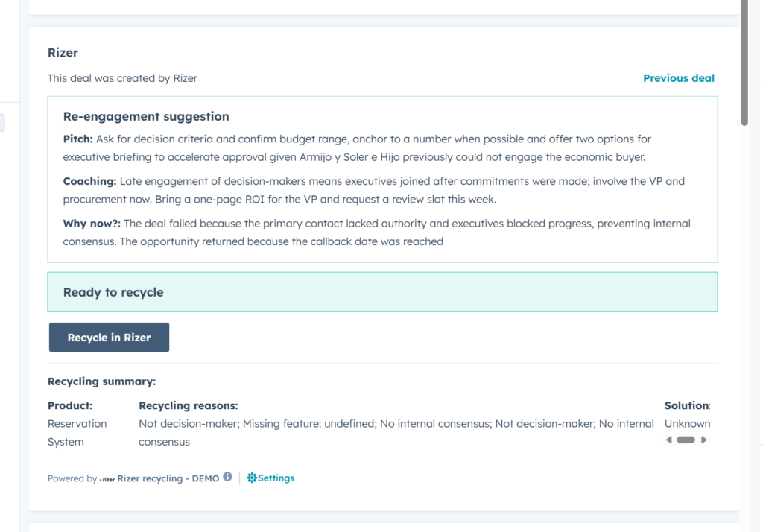Open the Previous deal link

pyautogui.click(x=679, y=78)
